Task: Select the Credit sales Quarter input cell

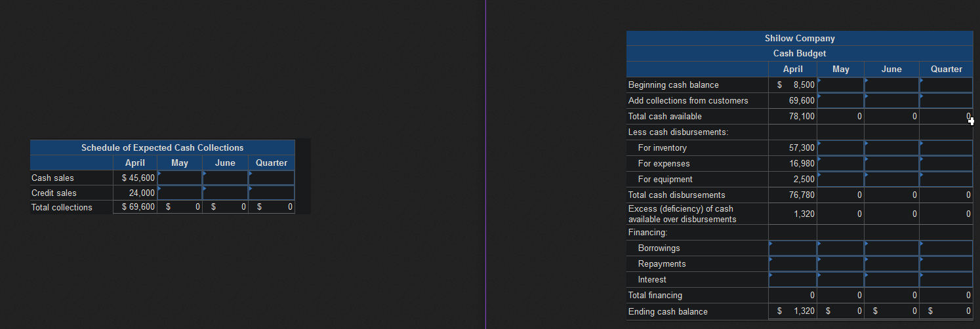Action: (272, 193)
